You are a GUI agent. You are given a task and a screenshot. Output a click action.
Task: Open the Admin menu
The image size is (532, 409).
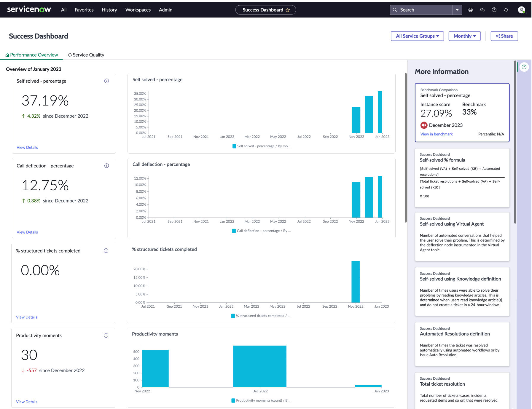tap(165, 10)
